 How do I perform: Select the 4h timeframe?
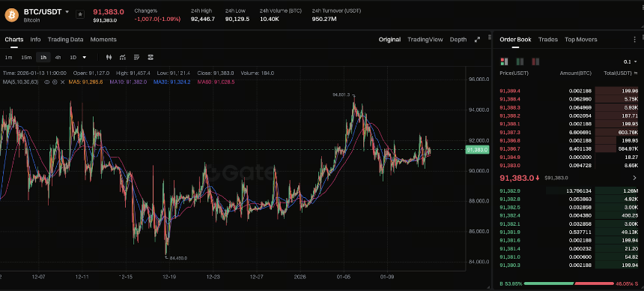[58, 57]
